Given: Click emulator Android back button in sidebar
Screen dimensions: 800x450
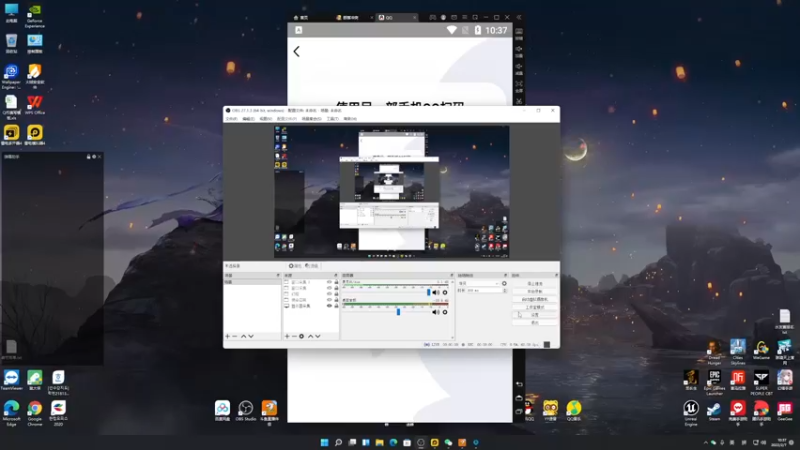Looking at the screenshot, I should pyautogui.click(x=519, y=384).
